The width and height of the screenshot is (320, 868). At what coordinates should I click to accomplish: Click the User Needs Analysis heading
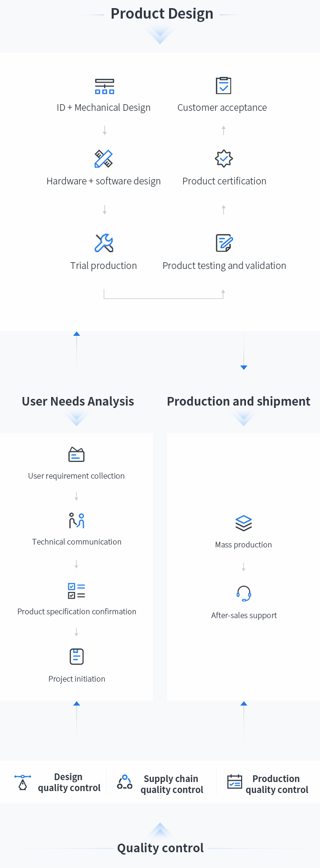click(x=78, y=401)
